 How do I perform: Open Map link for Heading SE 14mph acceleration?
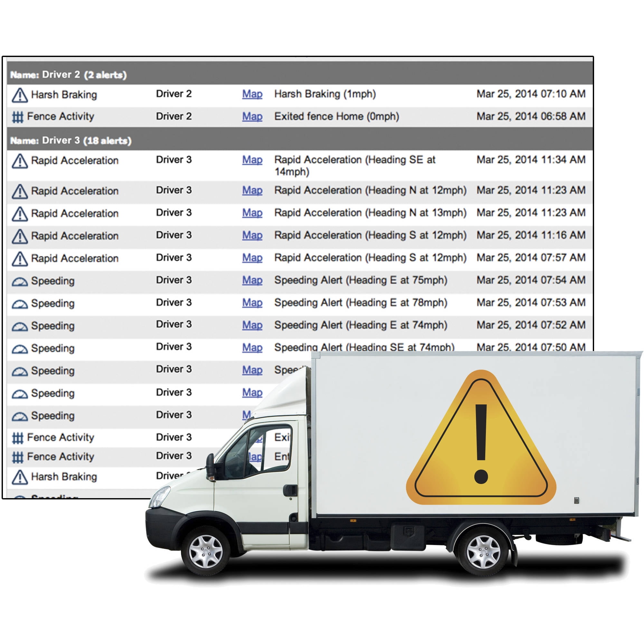[252, 160]
